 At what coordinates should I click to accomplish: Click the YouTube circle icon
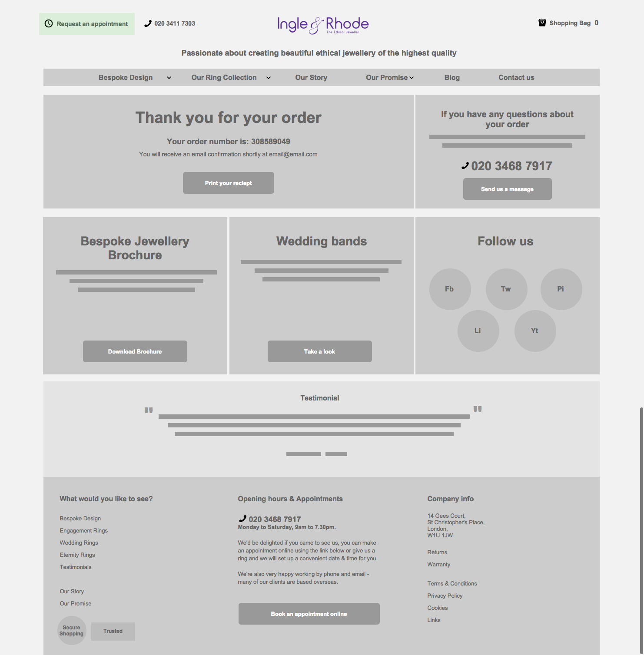(535, 331)
